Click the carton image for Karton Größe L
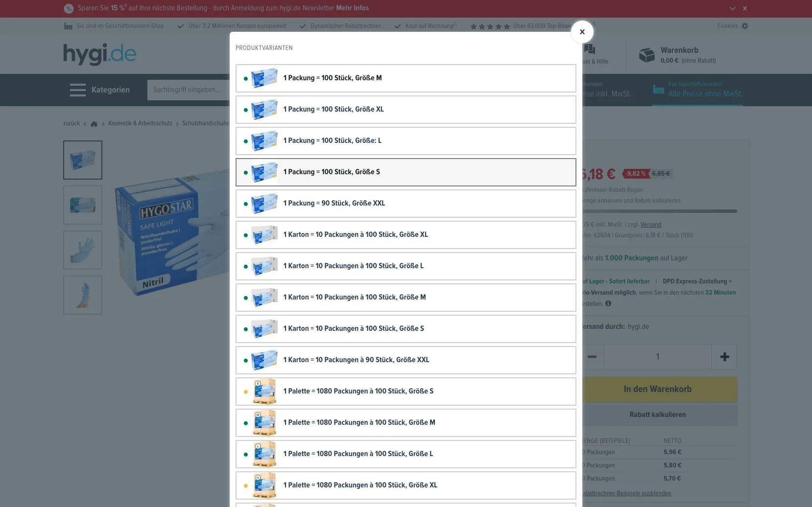Screen dimensions: 812x507 [264, 266]
